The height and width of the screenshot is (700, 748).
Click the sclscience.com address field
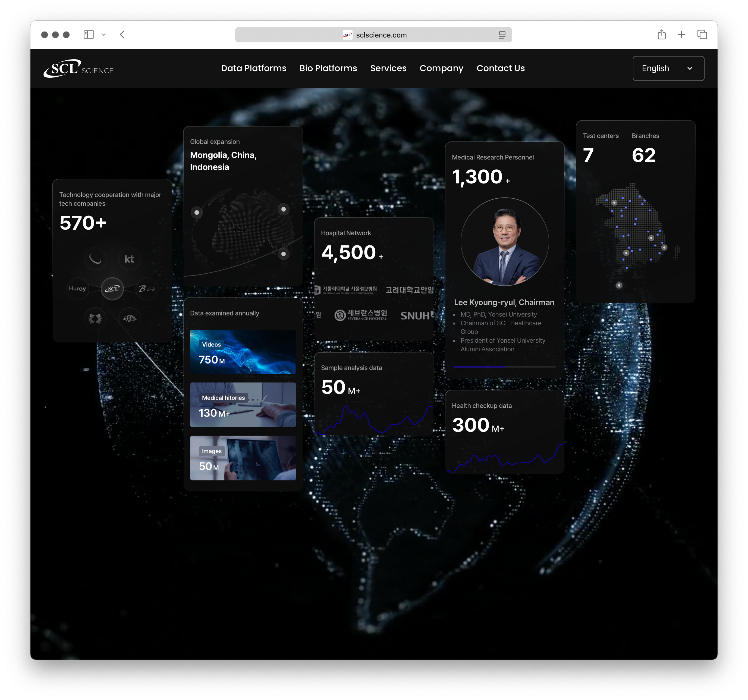[374, 35]
